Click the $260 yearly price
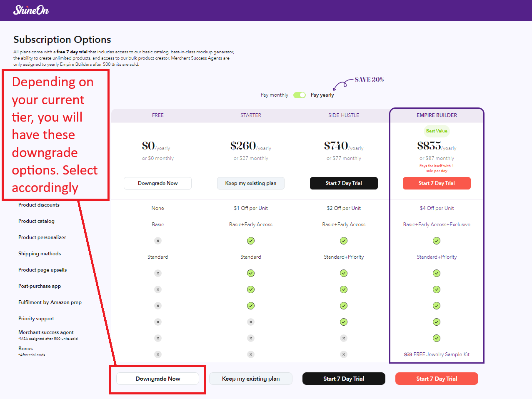Screen dimensions: 532x399 point(251,146)
